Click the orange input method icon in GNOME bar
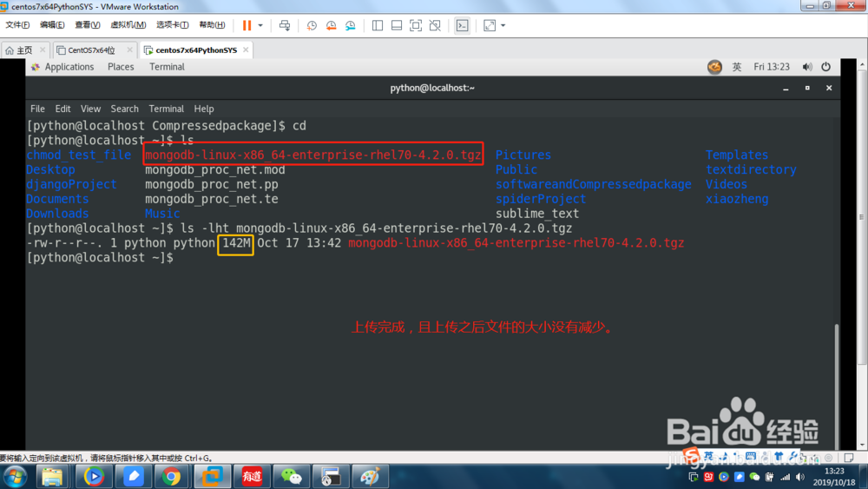 pos(714,67)
